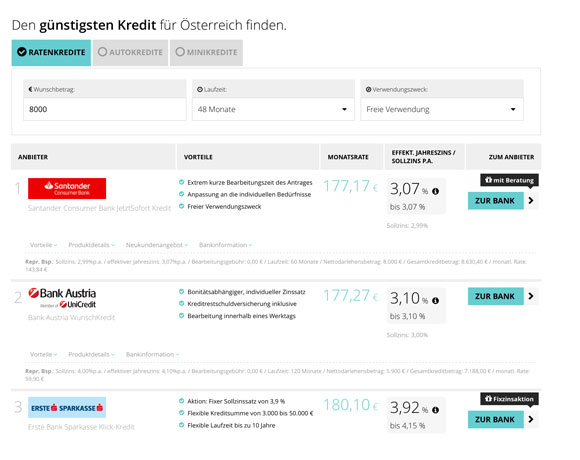
Task: Click the info icon next to 3,10 %
Action: (x=435, y=301)
